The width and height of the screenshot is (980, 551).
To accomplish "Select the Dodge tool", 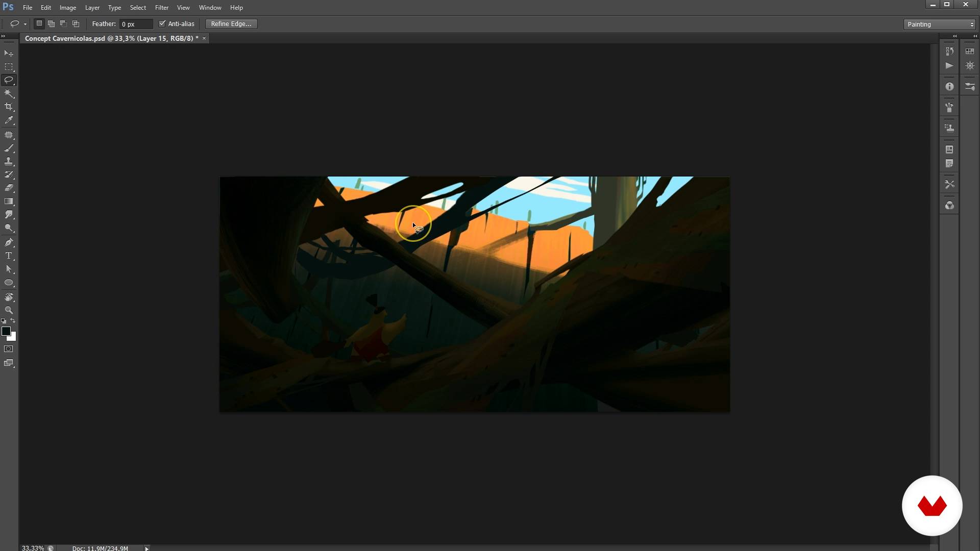I will pos(9,228).
